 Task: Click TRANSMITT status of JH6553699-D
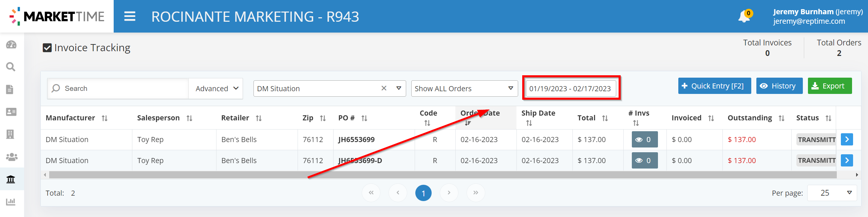tap(816, 160)
